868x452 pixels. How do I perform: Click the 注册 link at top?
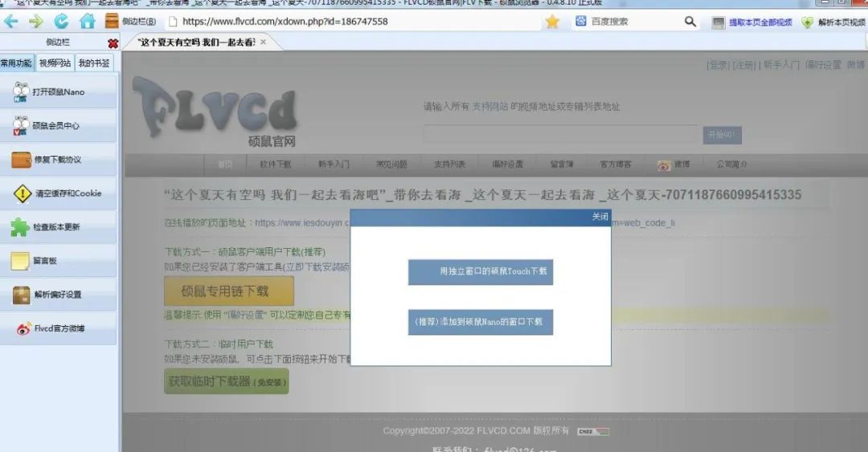744,65
